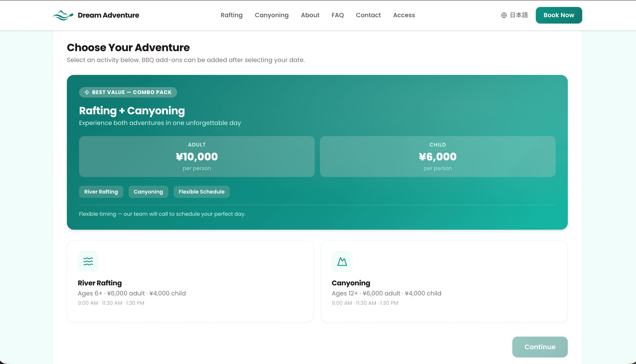This screenshot has width=636, height=364.
Task: Select the River Rafting activity card
Action: tap(190, 281)
